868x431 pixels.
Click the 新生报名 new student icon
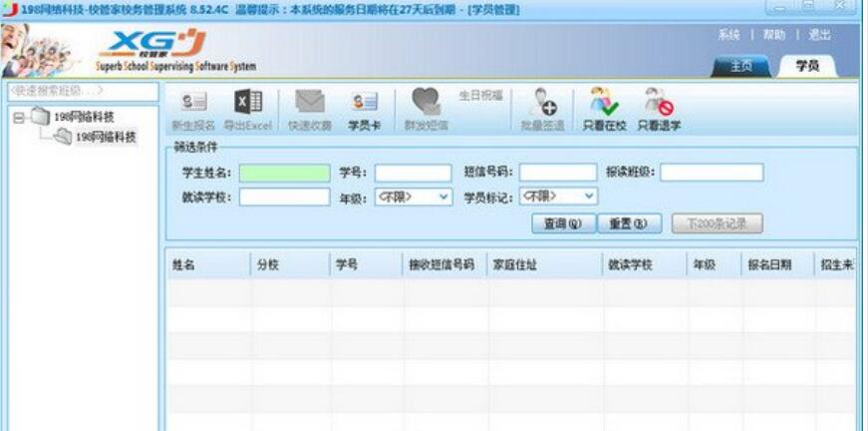[194, 102]
